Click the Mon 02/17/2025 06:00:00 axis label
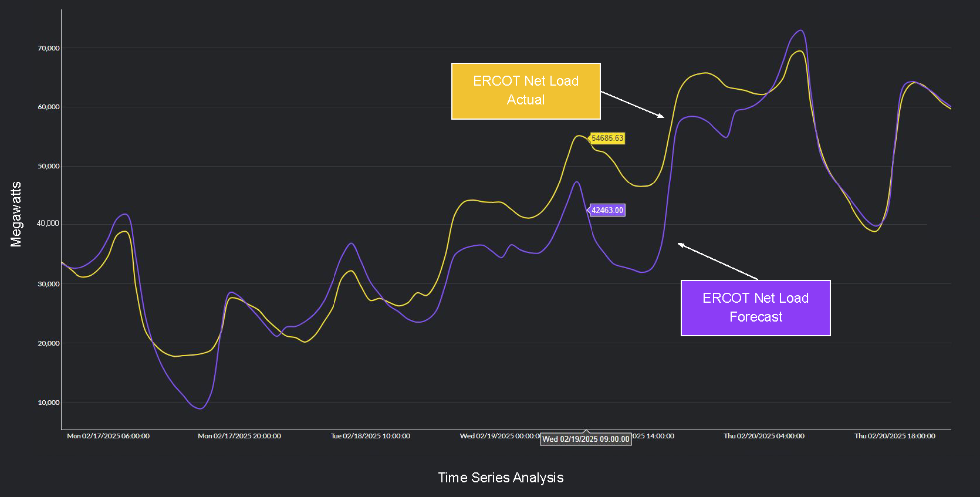The height and width of the screenshot is (497, 980). (108, 436)
